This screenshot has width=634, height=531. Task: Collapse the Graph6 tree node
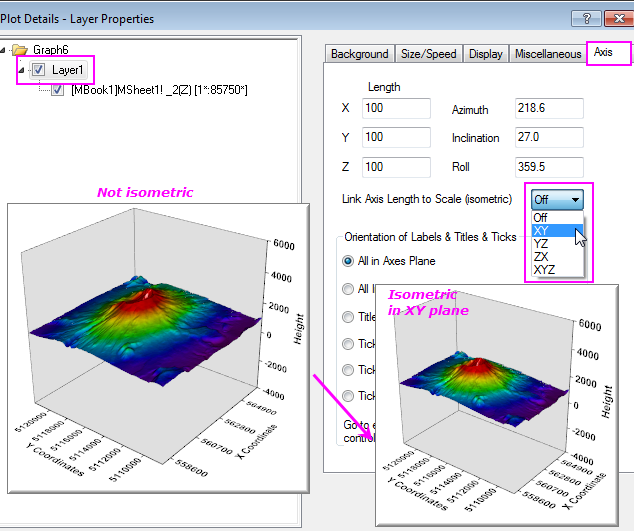point(5,49)
